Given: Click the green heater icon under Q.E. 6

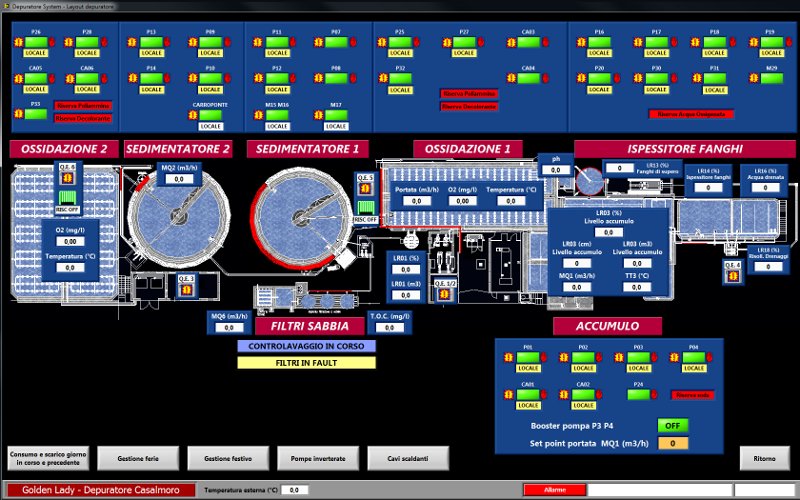Looking at the screenshot, I should pyautogui.click(x=67, y=198).
